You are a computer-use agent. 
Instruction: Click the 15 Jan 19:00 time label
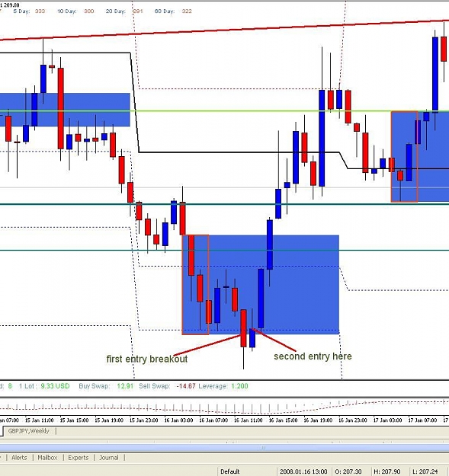coord(109,420)
